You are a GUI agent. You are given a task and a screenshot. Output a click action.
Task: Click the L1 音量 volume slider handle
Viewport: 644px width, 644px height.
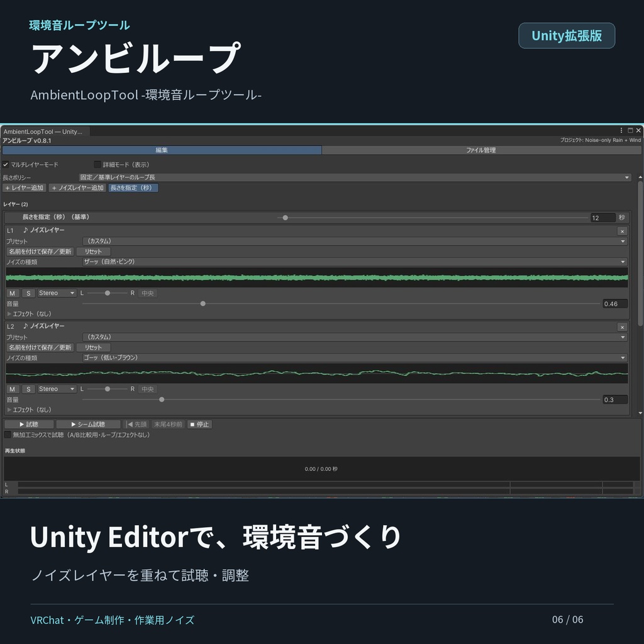[203, 304]
